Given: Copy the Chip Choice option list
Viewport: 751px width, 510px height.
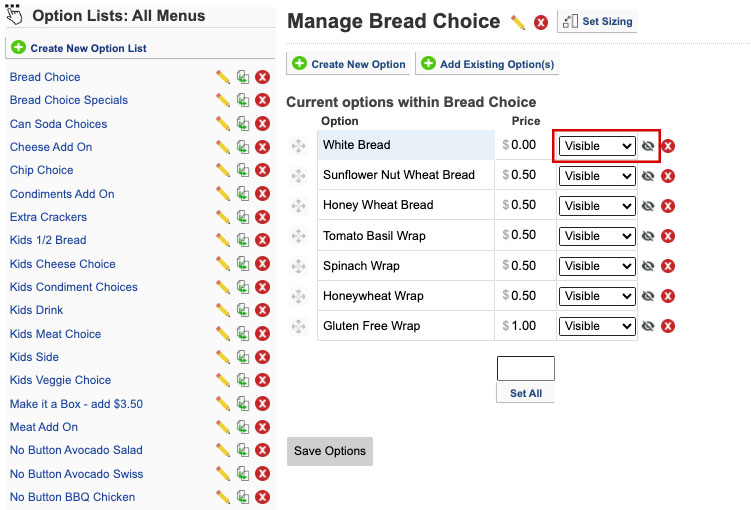Looking at the screenshot, I should click(243, 170).
